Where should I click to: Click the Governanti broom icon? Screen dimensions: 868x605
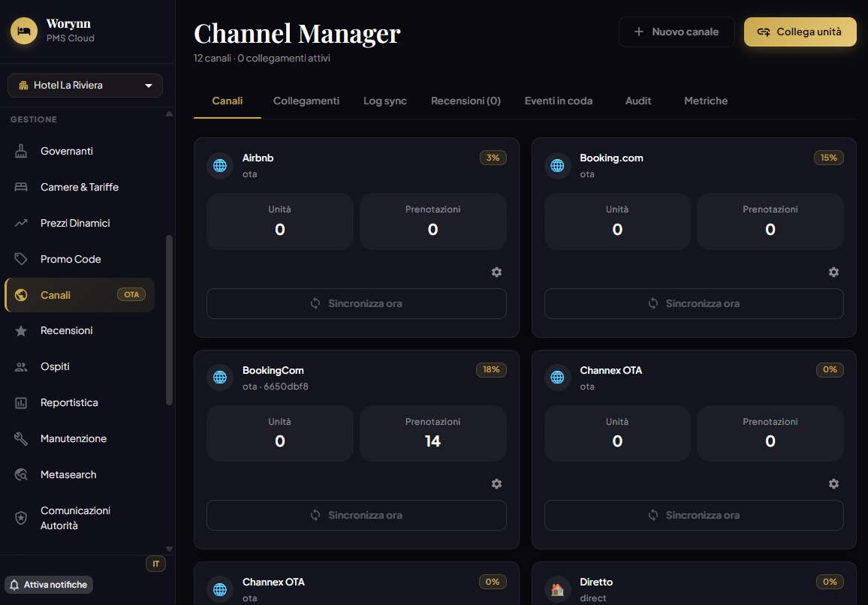pyautogui.click(x=21, y=151)
